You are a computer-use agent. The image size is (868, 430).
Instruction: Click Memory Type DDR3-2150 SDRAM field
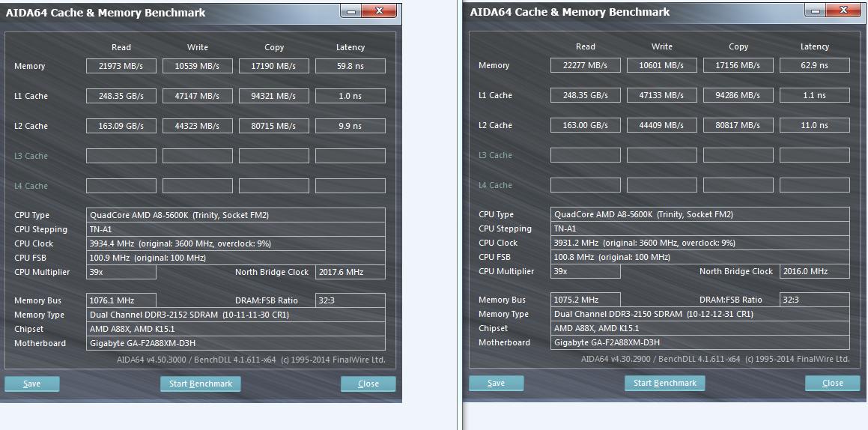point(700,314)
